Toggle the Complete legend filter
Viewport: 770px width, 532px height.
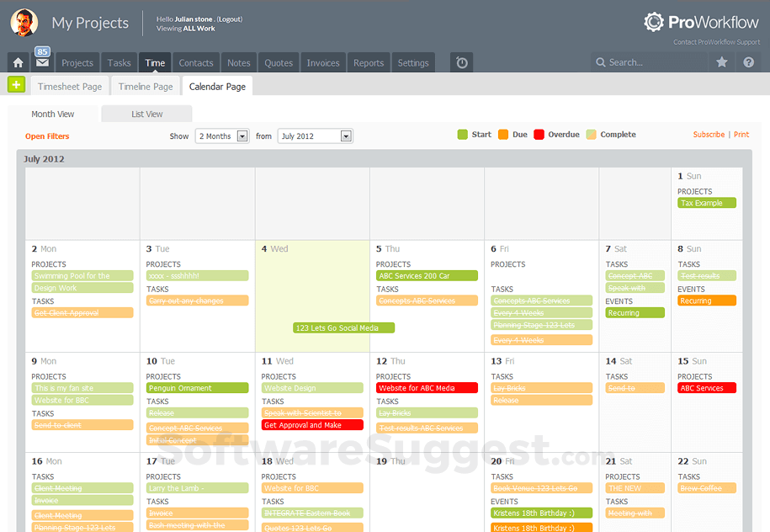click(x=593, y=134)
